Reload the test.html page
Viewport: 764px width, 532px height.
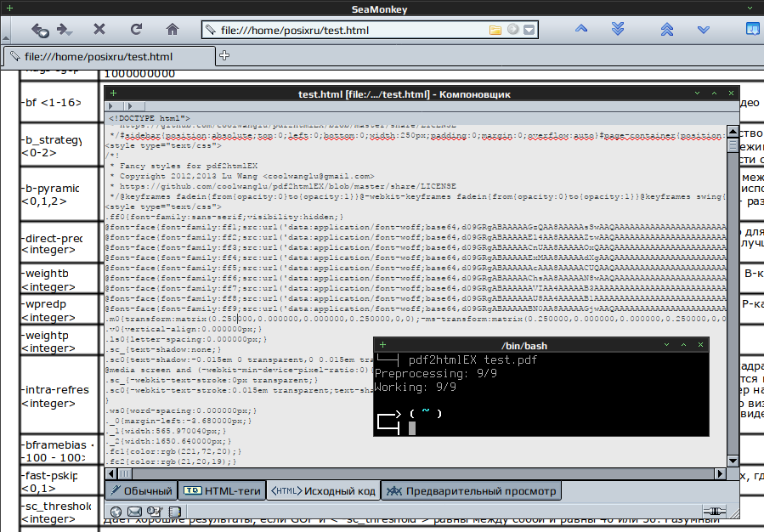[136, 30]
